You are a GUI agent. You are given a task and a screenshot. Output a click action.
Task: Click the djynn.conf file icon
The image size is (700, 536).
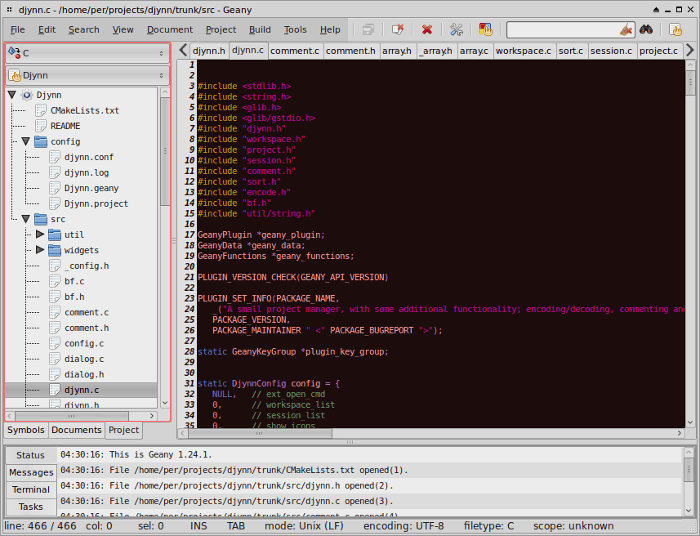click(x=54, y=157)
